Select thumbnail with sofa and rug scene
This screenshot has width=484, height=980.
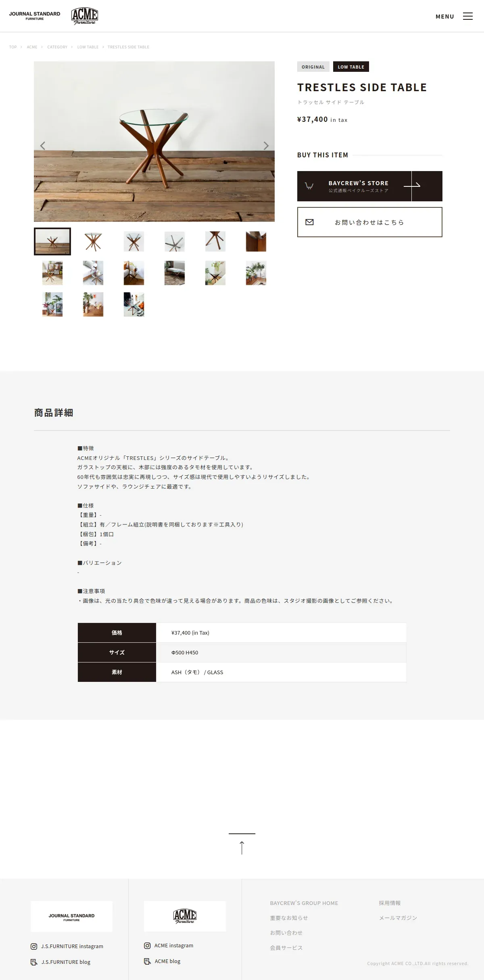click(x=175, y=273)
